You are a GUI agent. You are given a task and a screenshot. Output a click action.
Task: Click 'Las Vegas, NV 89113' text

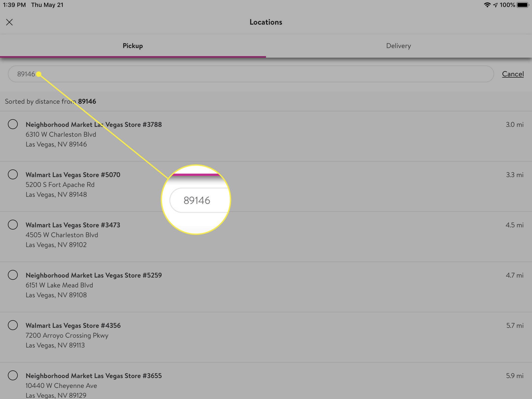coord(55,345)
